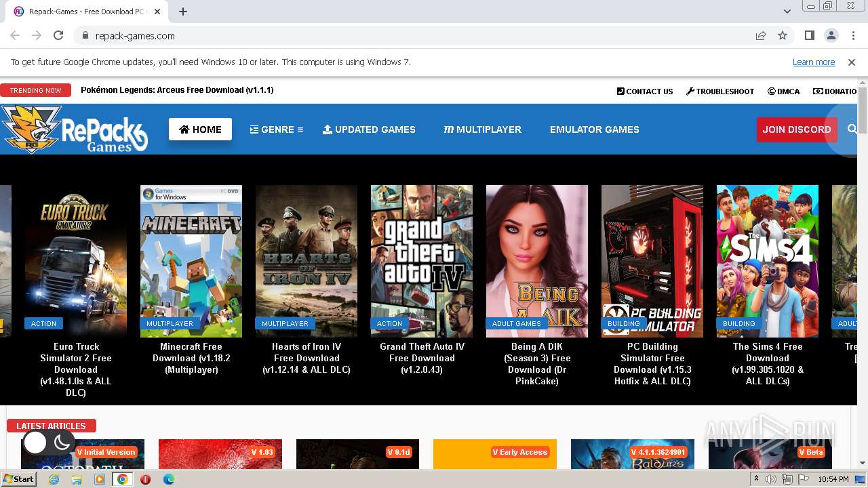Open the tab search chevron
Image resolution: width=868 pixels, height=488 pixels.
point(787,12)
